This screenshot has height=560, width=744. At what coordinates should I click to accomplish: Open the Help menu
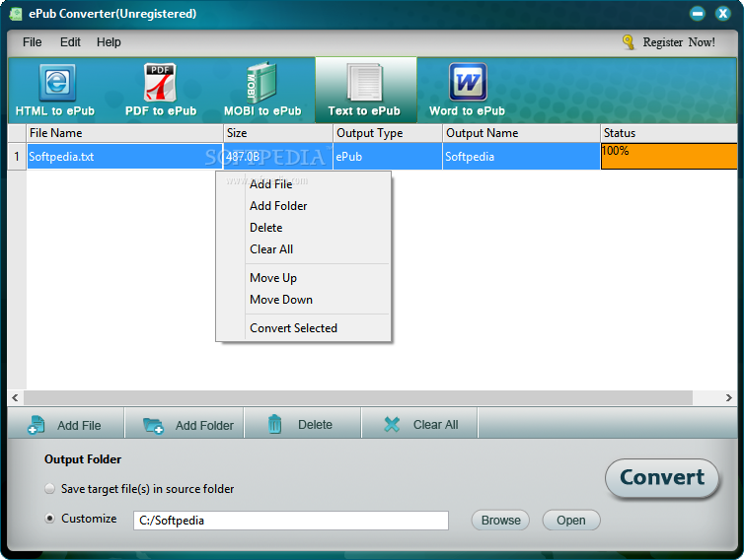point(109,42)
